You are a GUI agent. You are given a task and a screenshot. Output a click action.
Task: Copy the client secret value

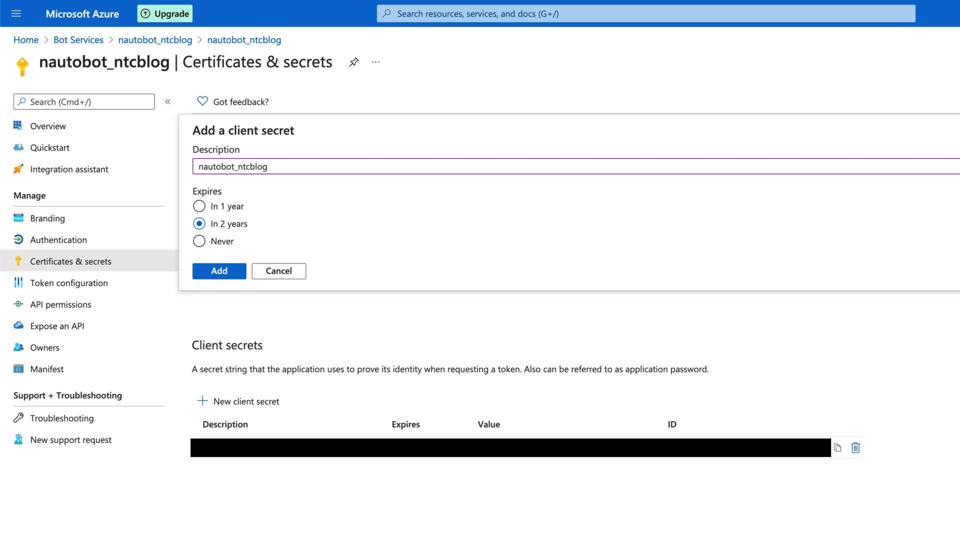click(x=838, y=447)
